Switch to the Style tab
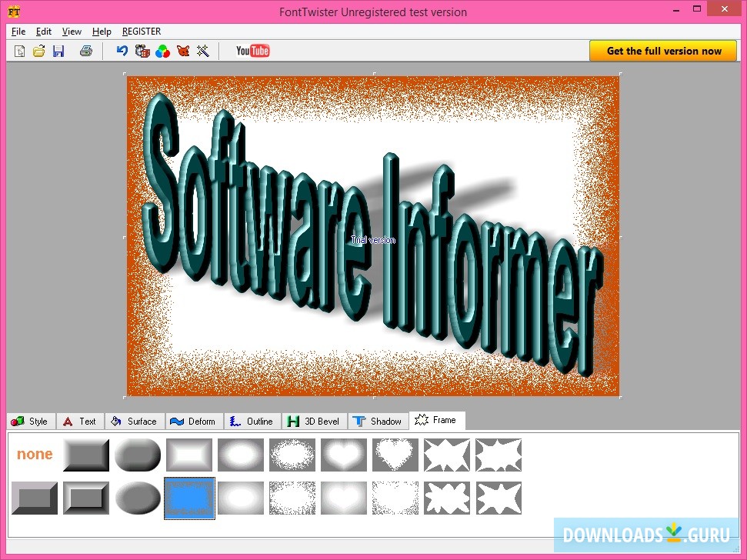 (x=31, y=422)
